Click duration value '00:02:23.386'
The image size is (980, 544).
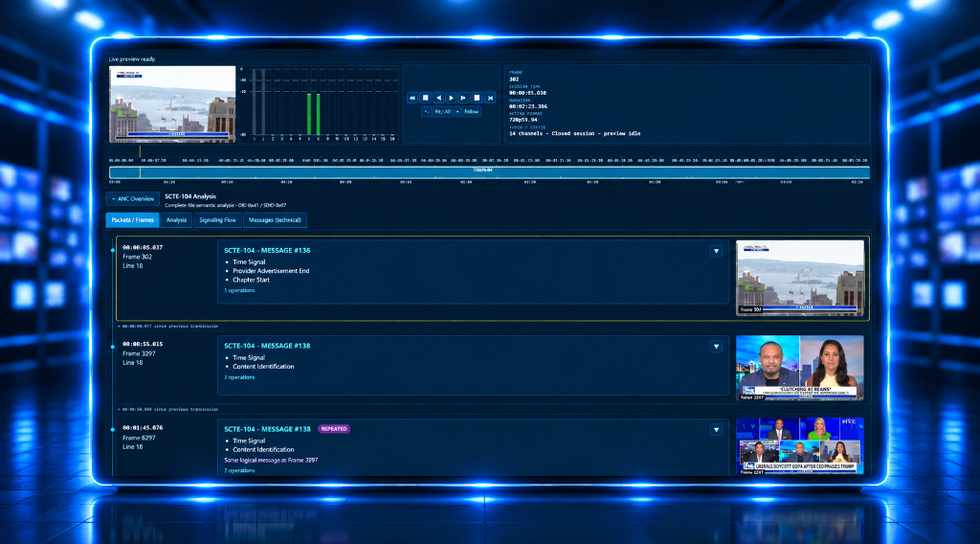528,106
